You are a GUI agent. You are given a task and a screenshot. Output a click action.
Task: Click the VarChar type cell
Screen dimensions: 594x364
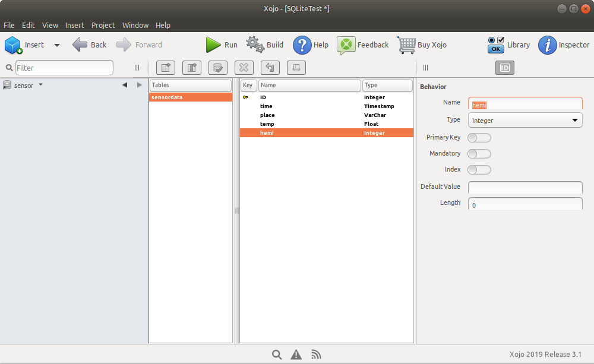(x=375, y=115)
